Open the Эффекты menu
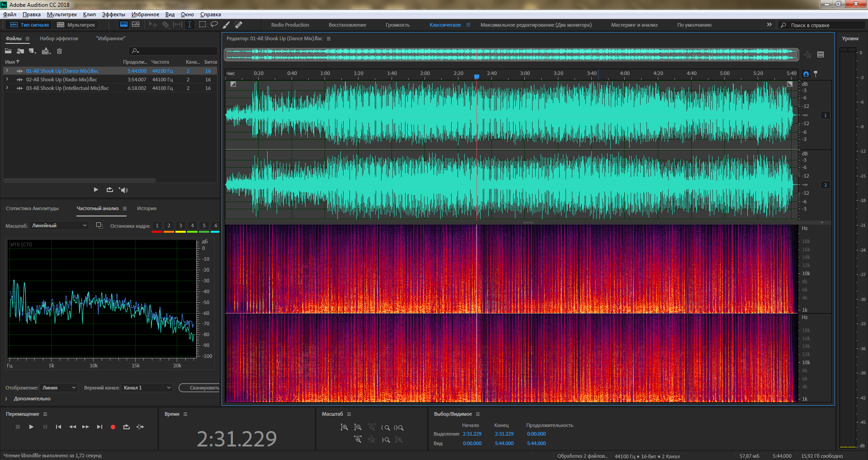Screen dimensions: 868x460 click(x=113, y=14)
